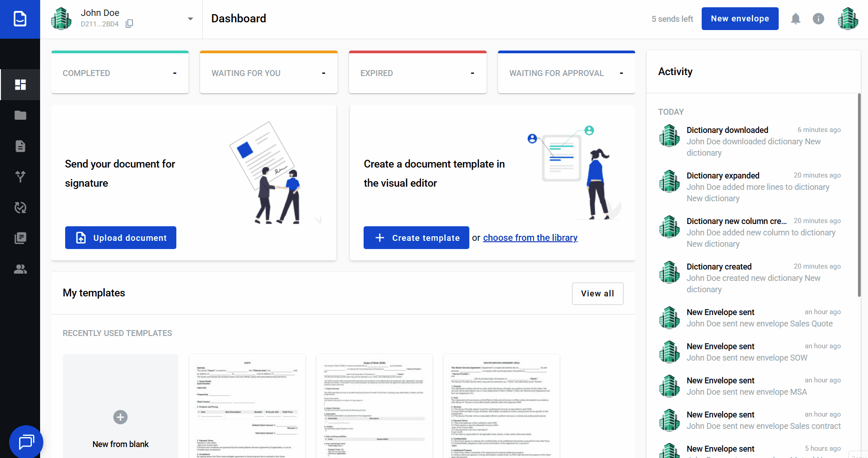Follow the choose from the library link

[530, 238]
